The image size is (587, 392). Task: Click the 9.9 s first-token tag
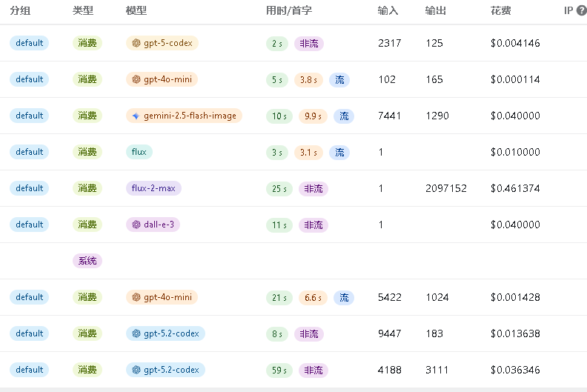(313, 116)
